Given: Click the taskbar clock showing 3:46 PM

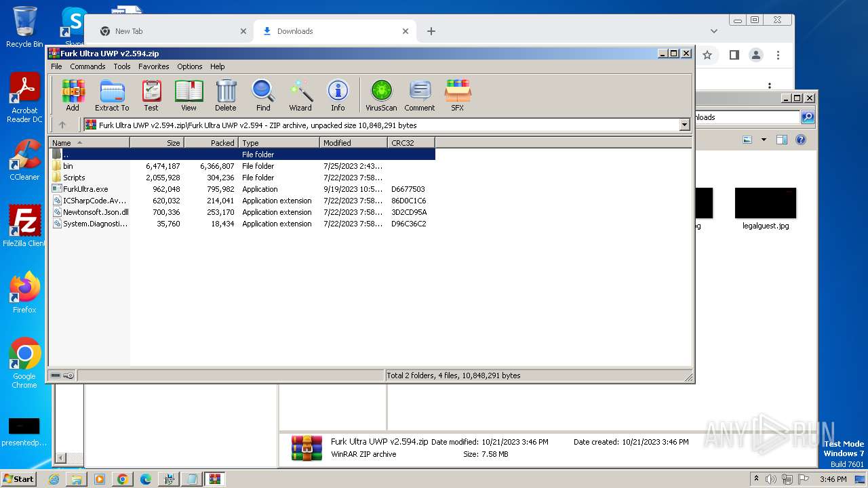Looking at the screenshot, I should point(833,479).
